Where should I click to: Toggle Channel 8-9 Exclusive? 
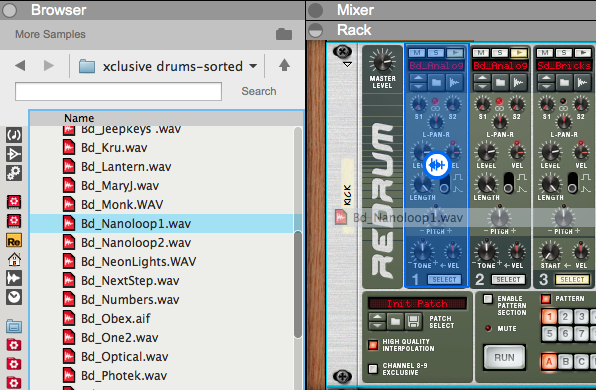coord(373,369)
